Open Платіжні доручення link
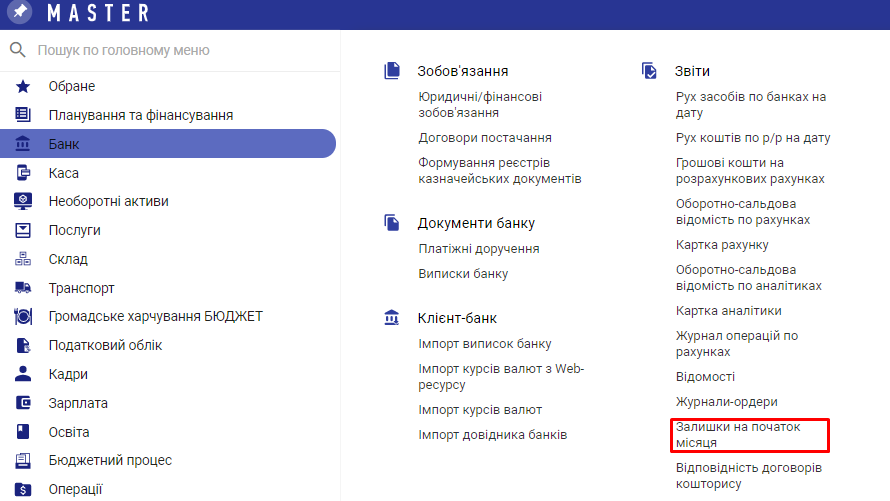The height and width of the screenshot is (501, 890). coord(479,248)
